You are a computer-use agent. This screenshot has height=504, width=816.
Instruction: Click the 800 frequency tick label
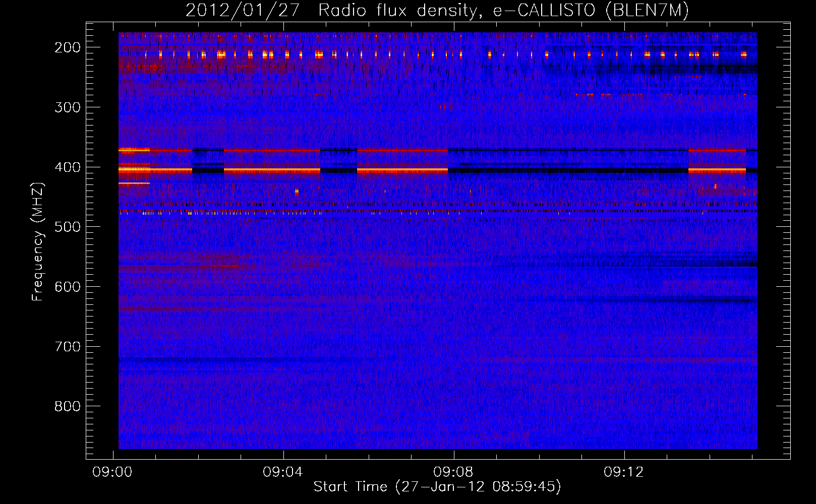[x=68, y=406]
